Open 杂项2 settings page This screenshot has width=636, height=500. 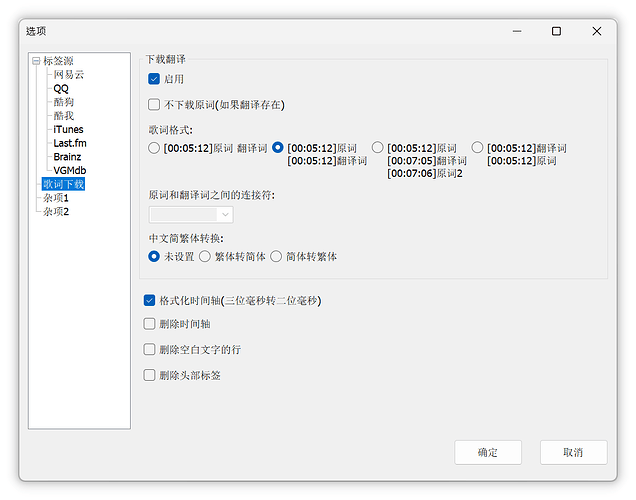56,212
